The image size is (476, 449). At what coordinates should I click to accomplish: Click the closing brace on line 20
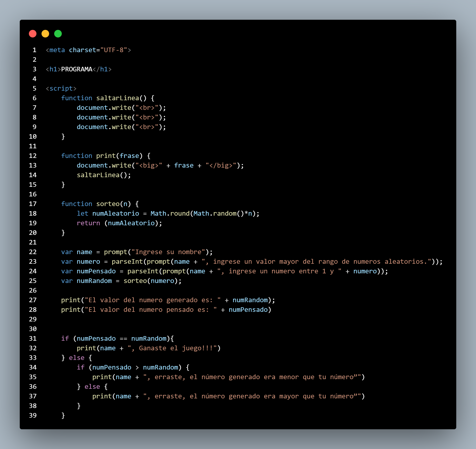coord(63,233)
